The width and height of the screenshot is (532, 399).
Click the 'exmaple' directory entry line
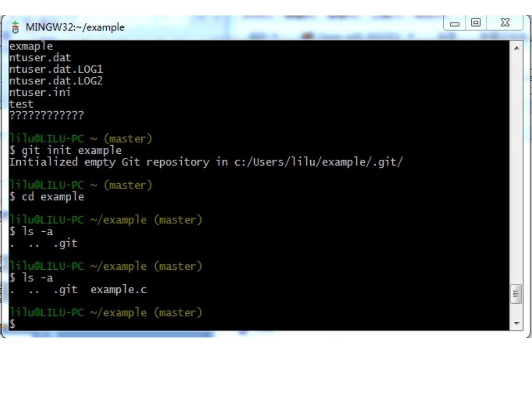click(x=31, y=46)
